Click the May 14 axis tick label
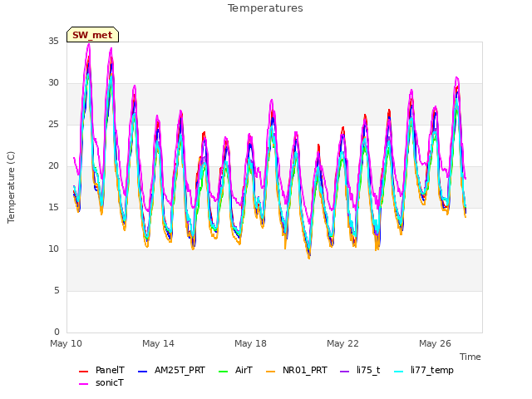The image size is (532, 399). pyautogui.click(x=158, y=343)
